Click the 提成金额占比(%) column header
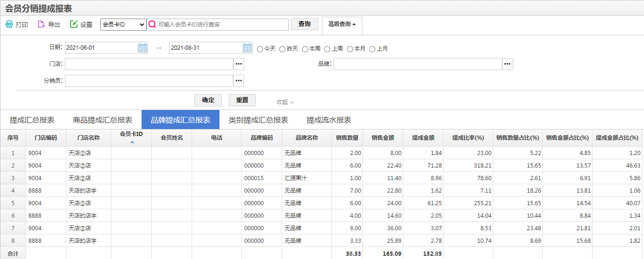The height and width of the screenshot is (259, 644). tap(617, 138)
